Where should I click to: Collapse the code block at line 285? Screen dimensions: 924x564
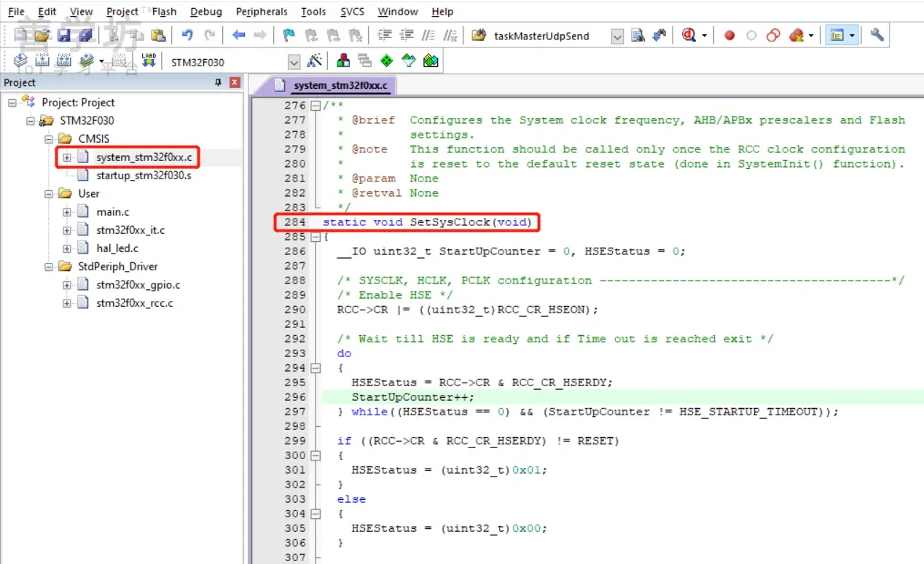coord(315,237)
